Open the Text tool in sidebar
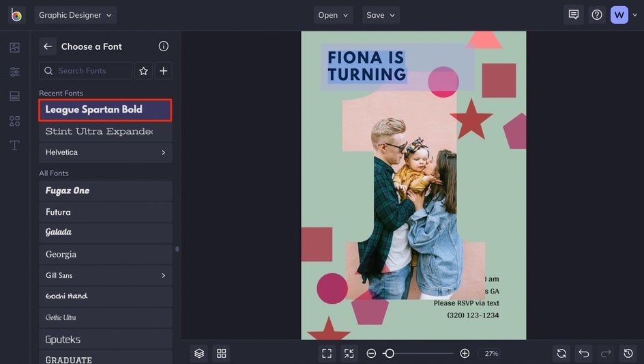Viewport: 644px width, 364px height. coord(14,145)
